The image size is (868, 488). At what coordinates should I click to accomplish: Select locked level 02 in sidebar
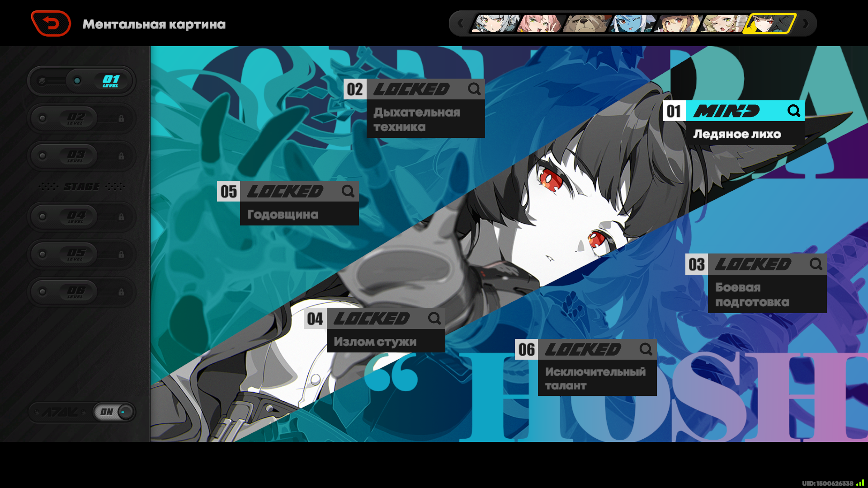pyautogui.click(x=82, y=118)
